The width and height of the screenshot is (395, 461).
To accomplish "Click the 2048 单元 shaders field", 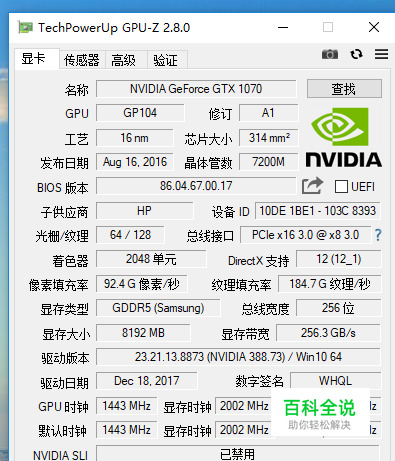I will (151, 259).
